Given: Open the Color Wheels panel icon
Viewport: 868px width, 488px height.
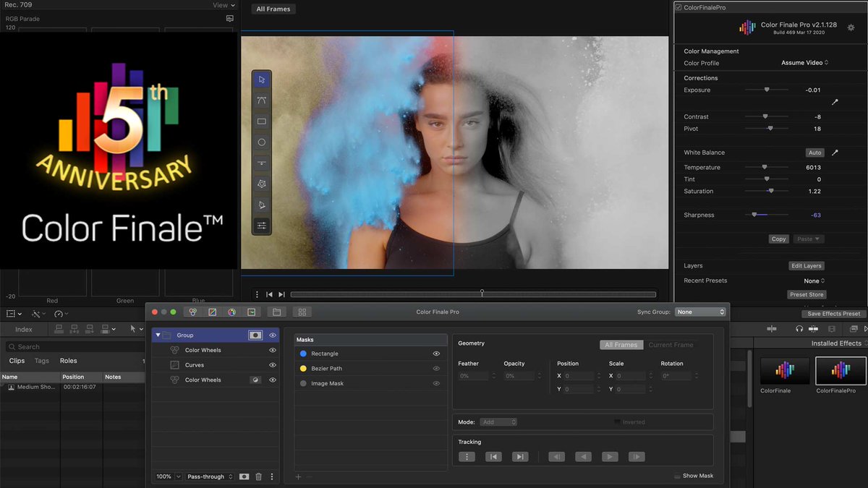Looking at the screenshot, I should 192,312.
